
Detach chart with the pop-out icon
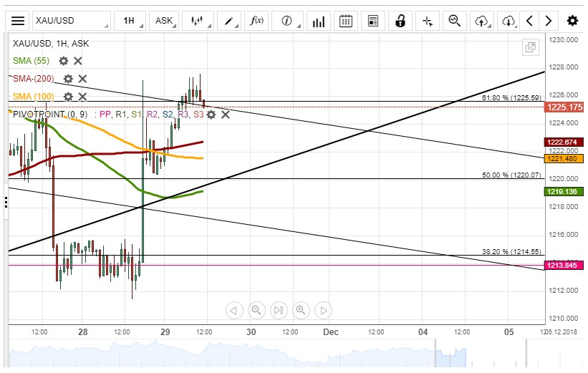pos(531,47)
